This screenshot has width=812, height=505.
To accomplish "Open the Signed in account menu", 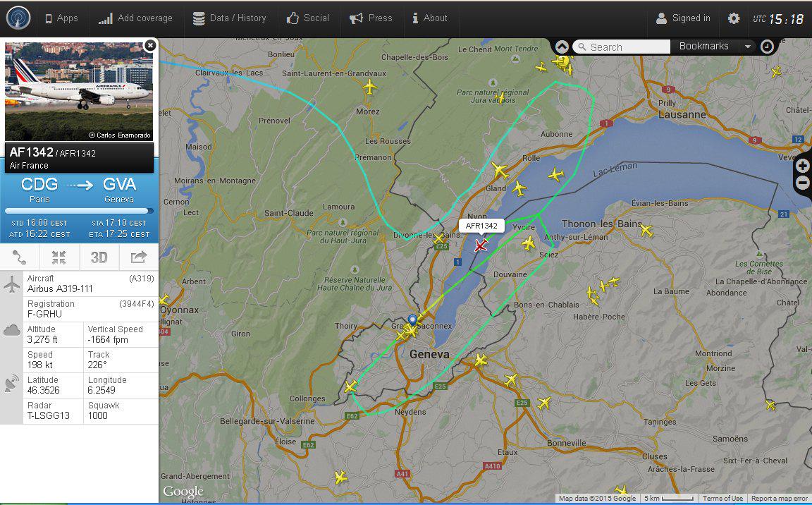I will tap(683, 18).
